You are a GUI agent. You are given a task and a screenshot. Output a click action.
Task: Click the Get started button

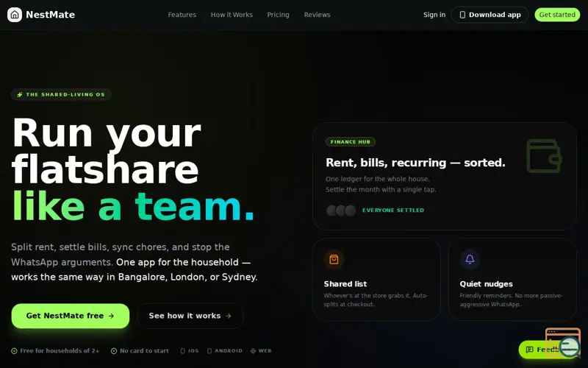pos(557,15)
